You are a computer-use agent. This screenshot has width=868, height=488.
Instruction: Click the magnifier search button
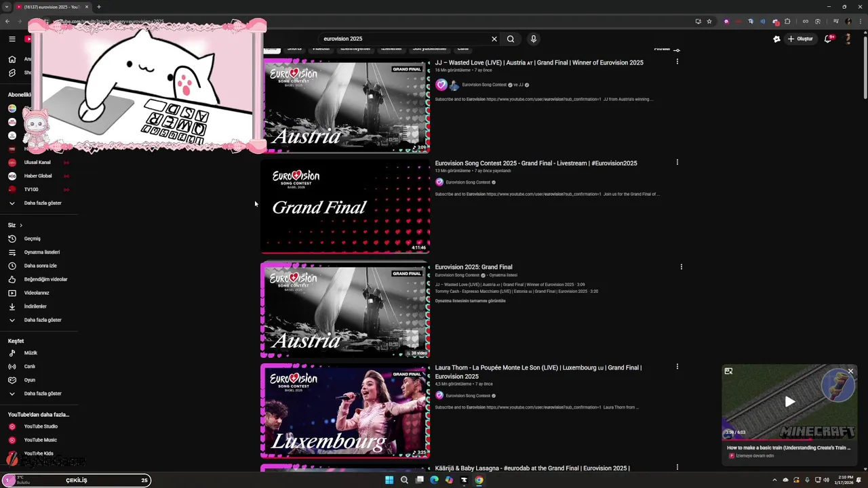tap(511, 39)
